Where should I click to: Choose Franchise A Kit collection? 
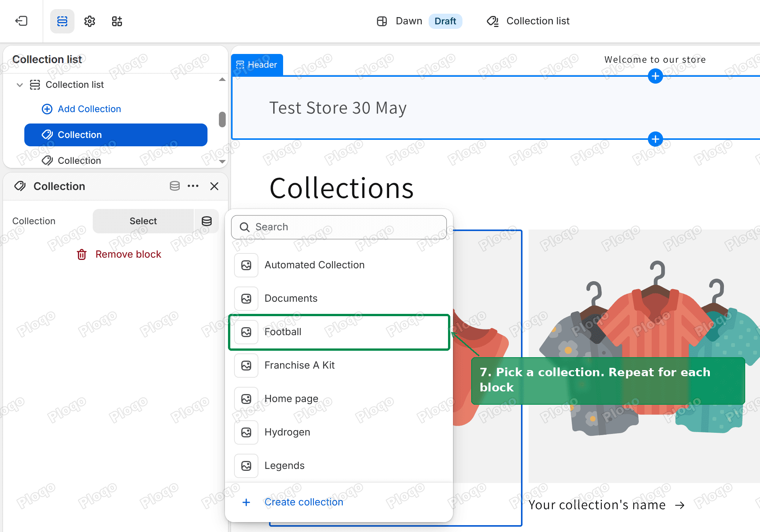(x=339, y=365)
